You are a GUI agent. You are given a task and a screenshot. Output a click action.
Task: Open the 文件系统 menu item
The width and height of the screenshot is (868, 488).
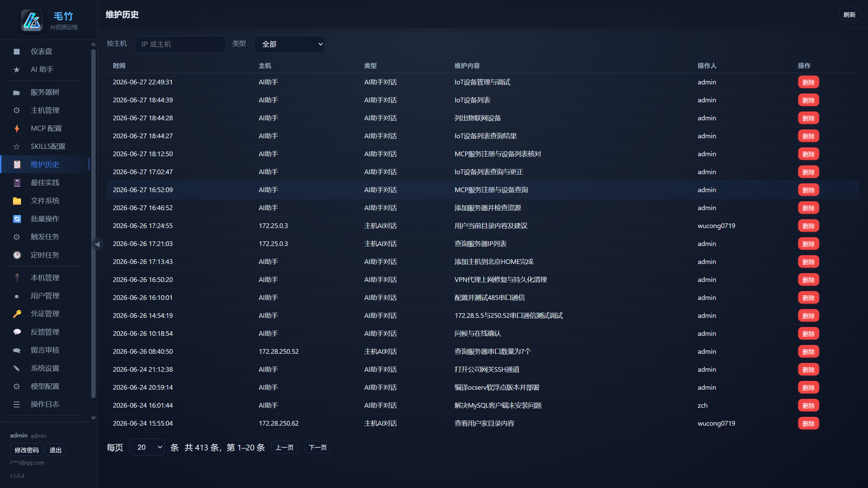point(45,201)
